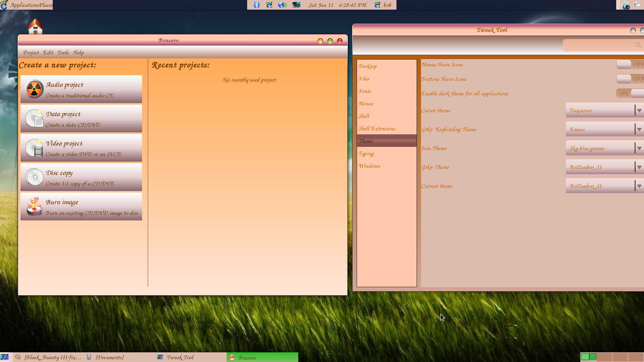
Task: Open the Places menu in top panel
Action: click(x=45, y=5)
